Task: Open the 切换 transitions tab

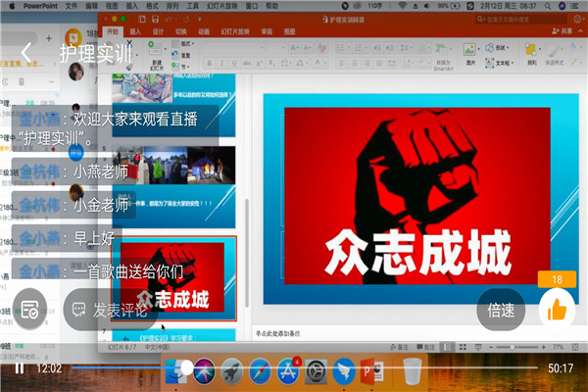Action: (180, 31)
